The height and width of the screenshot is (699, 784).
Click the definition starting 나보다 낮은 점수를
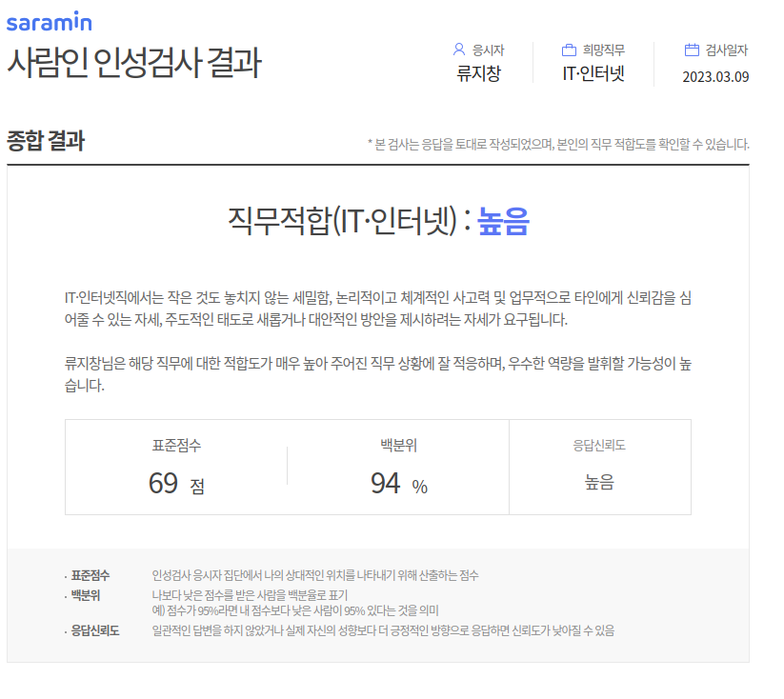(250, 595)
